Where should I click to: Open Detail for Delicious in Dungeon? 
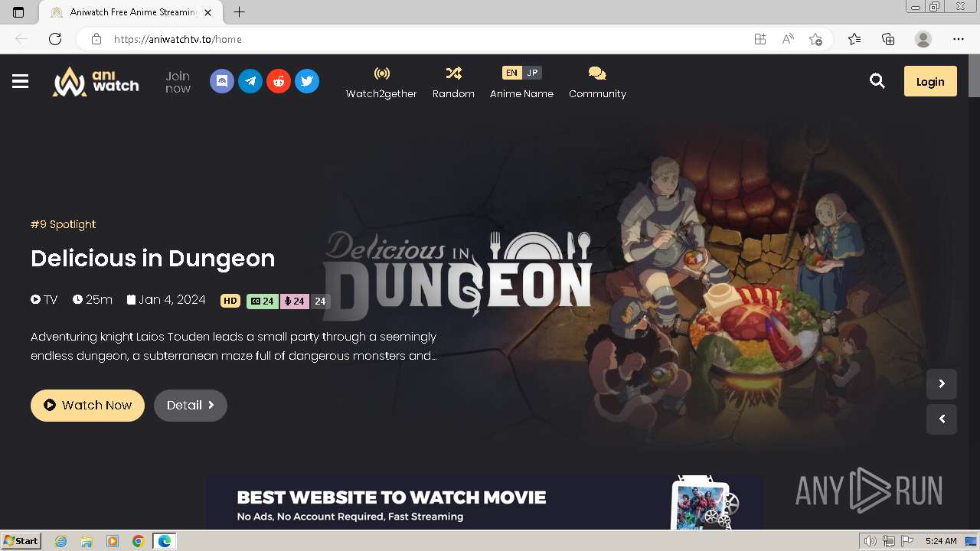(x=191, y=406)
